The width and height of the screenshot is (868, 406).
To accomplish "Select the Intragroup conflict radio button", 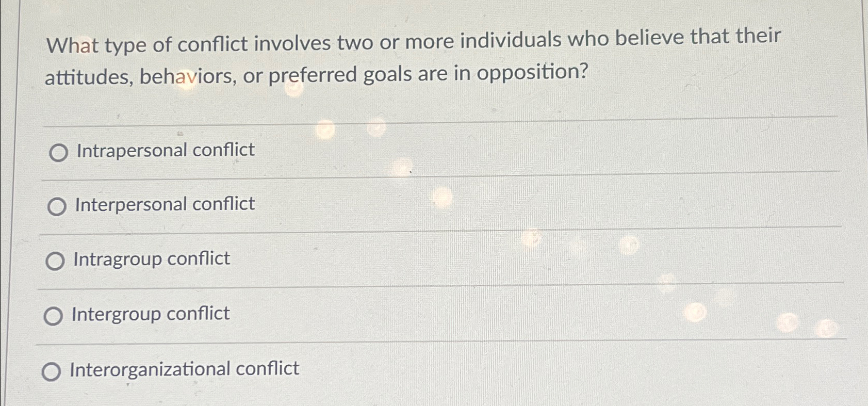I will tap(54, 261).
